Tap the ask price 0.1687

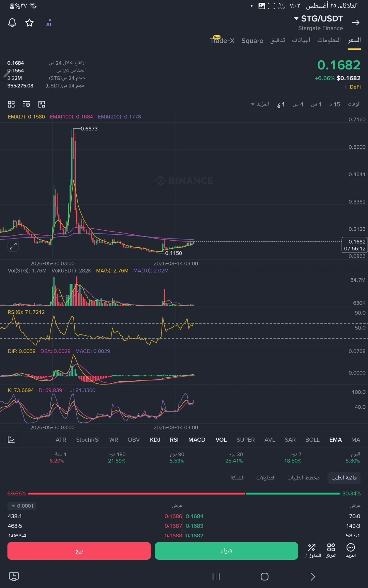coord(173,526)
